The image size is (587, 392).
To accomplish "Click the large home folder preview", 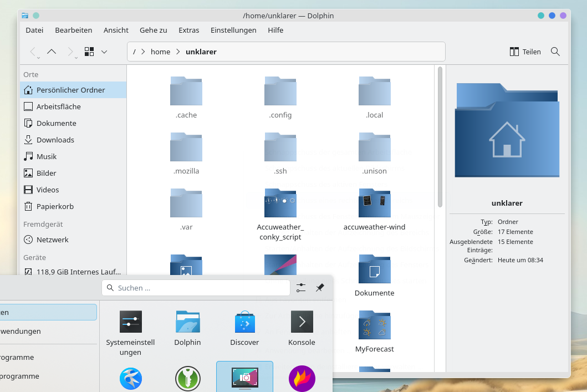I will click(x=507, y=130).
